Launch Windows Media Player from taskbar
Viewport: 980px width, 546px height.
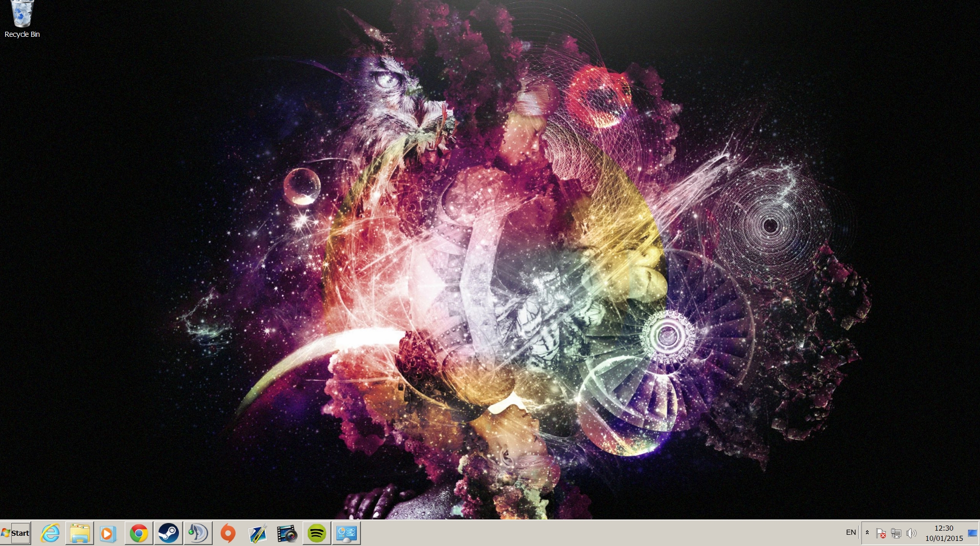click(x=107, y=533)
